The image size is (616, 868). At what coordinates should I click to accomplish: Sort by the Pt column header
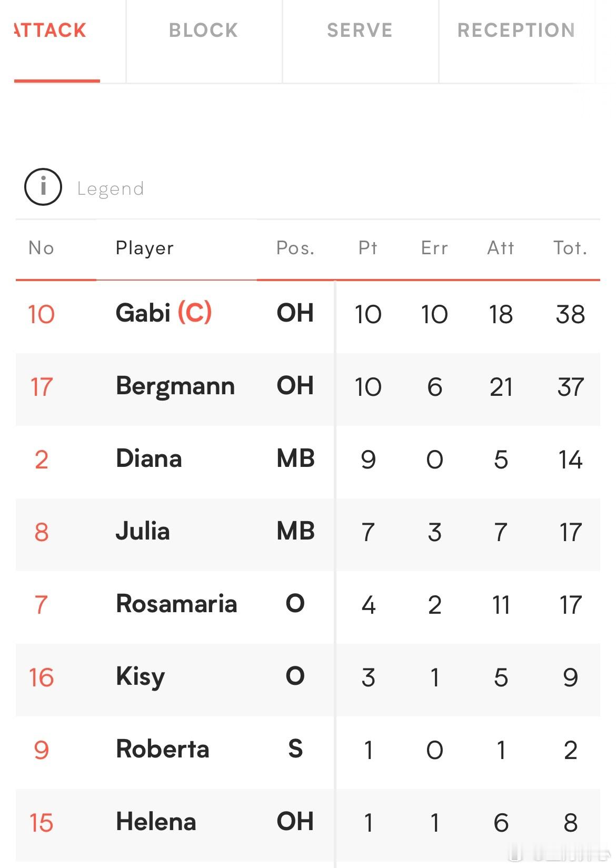368,248
